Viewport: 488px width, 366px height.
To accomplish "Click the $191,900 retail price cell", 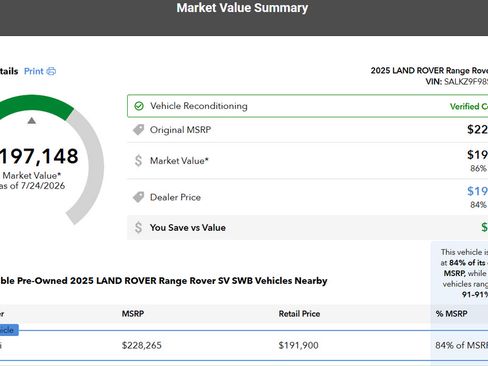I will coord(299,345).
